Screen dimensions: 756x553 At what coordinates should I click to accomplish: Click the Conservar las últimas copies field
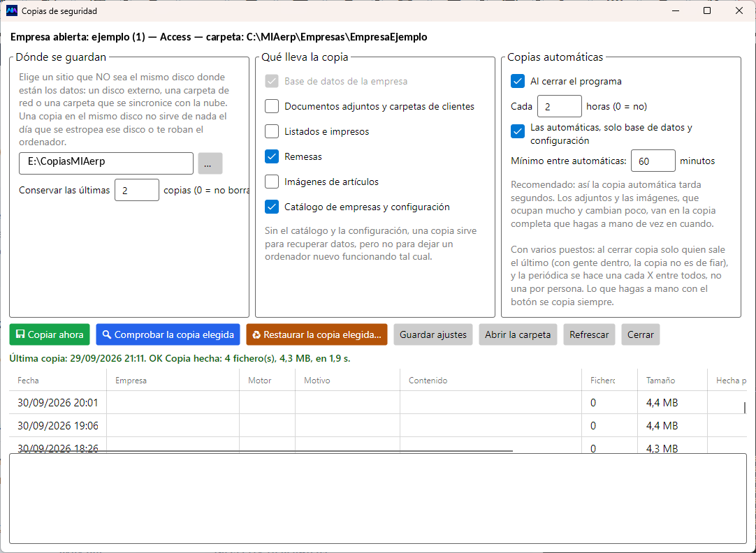pos(137,190)
